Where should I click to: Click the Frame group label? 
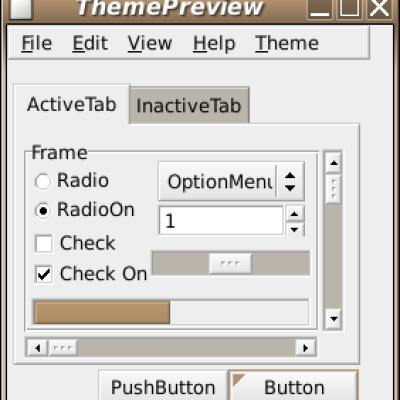point(60,153)
